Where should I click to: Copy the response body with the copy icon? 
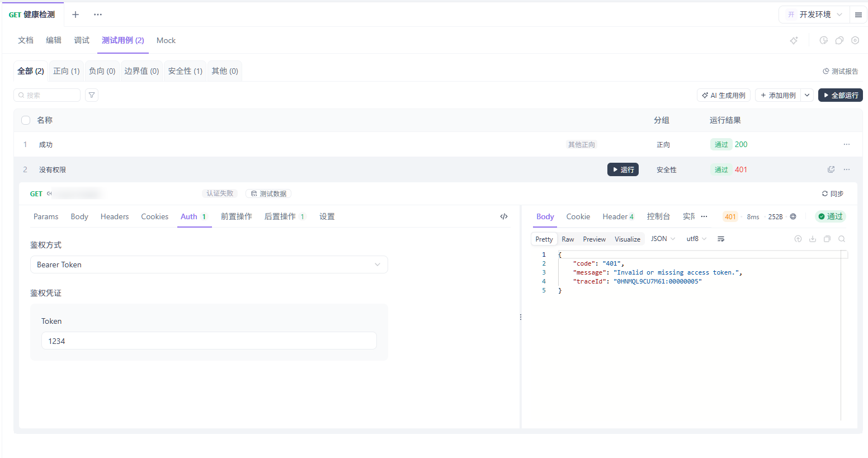[x=827, y=239]
